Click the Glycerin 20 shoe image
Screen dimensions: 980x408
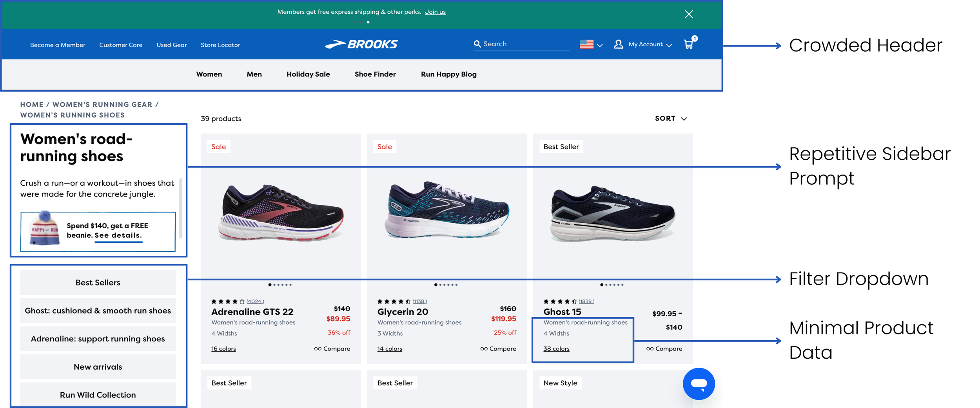click(x=446, y=209)
